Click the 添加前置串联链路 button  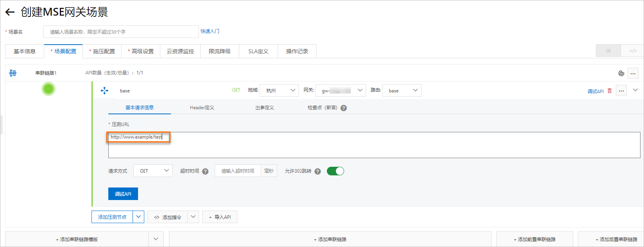tap(535, 239)
